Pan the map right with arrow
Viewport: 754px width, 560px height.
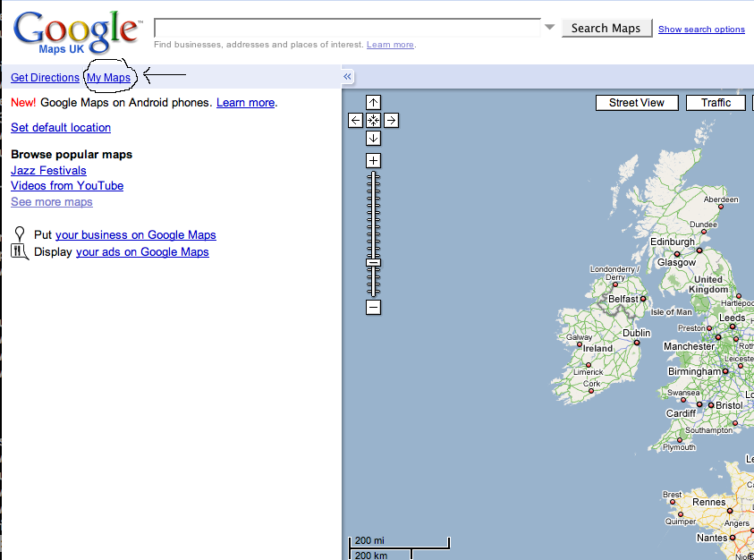(391, 120)
